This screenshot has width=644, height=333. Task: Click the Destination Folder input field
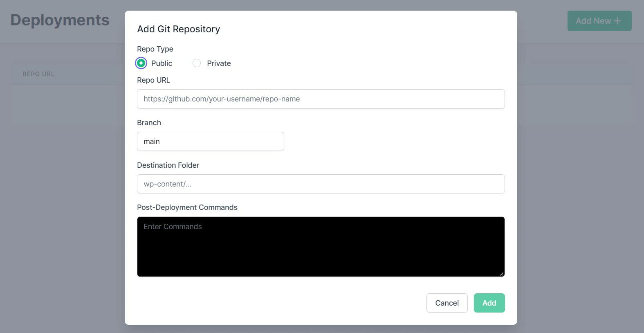[321, 184]
